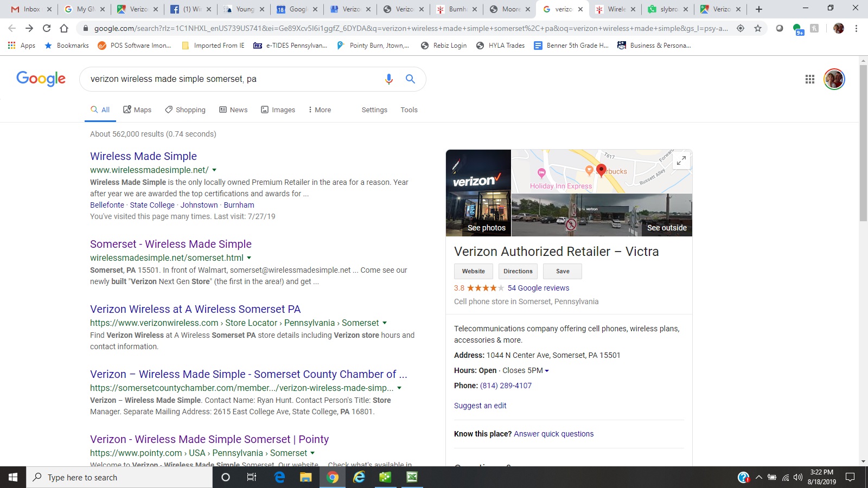Open the Chrome three-dot menu
The height and width of the screenshot is (488, 868).
click(x=856, y=28)
